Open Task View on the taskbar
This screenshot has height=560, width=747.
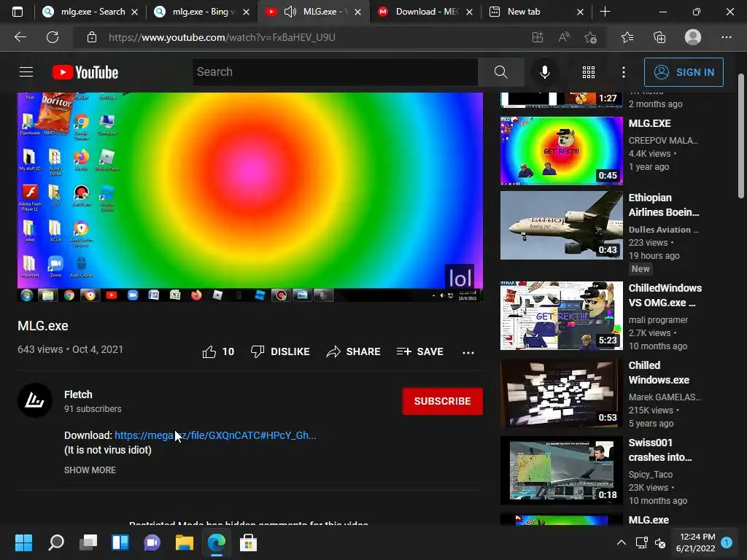tap(88, 542)
